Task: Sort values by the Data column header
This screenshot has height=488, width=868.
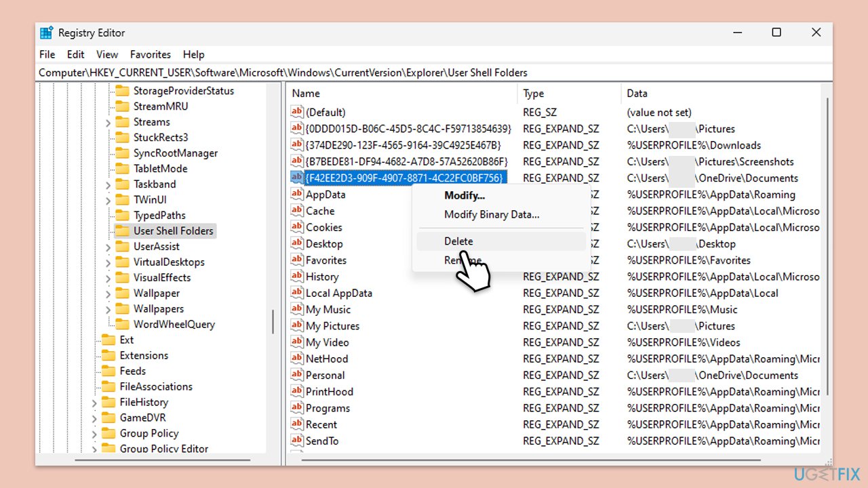Action: point(721,94)
